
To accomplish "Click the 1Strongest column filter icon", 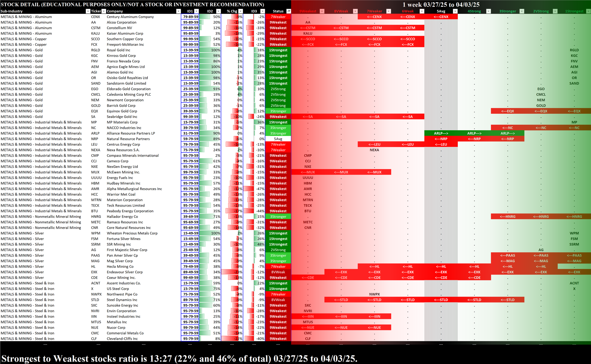I will point(588,11).
